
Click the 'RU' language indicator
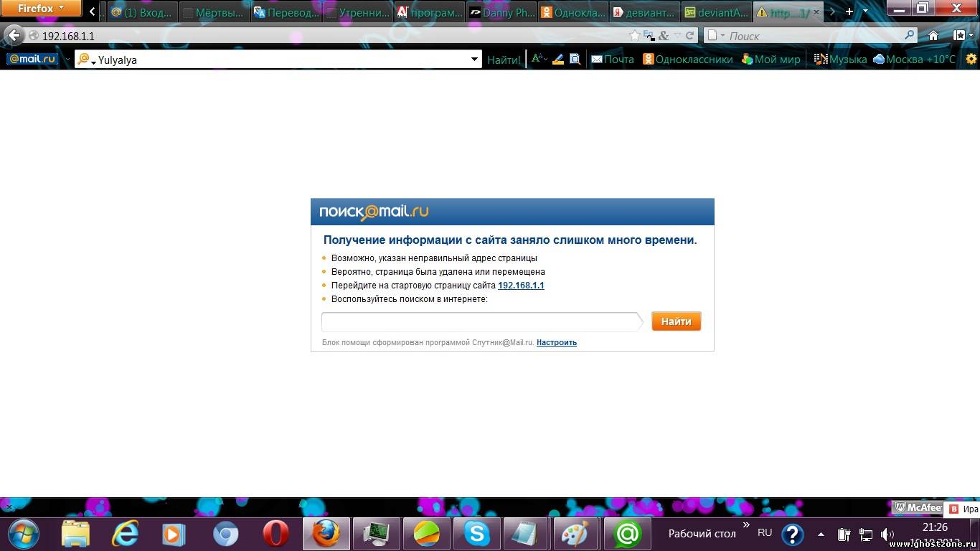pos(765,533)
